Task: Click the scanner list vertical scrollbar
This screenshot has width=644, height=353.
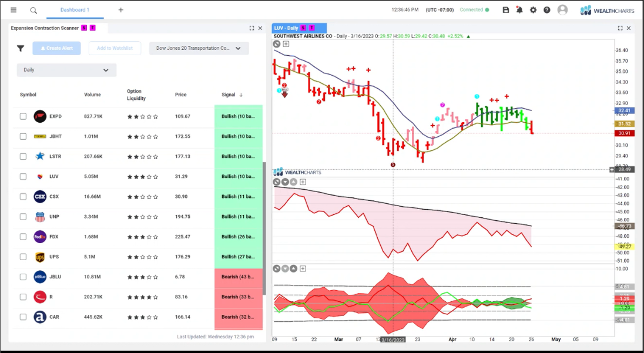Action: pos(264,228)
